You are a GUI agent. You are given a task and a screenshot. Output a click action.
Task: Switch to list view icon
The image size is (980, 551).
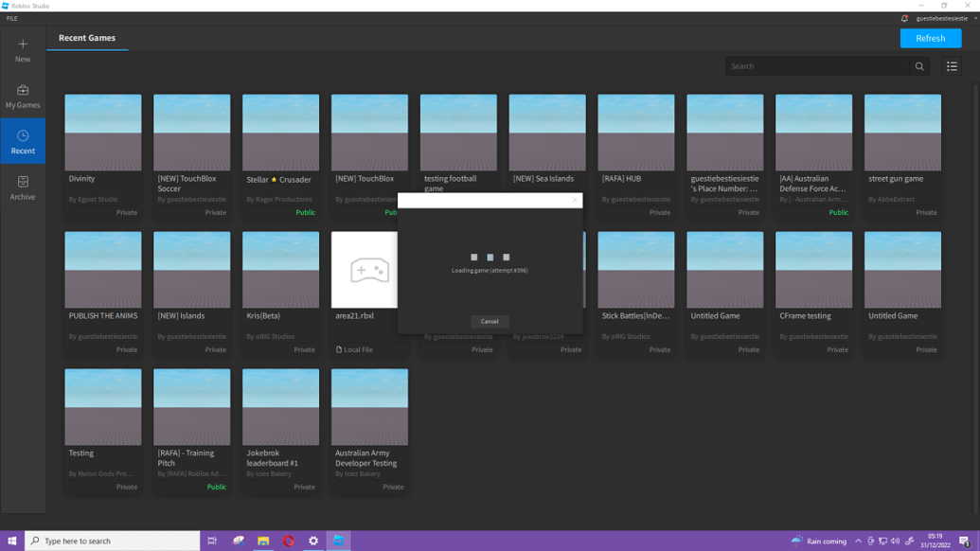[x=952, y=66]
